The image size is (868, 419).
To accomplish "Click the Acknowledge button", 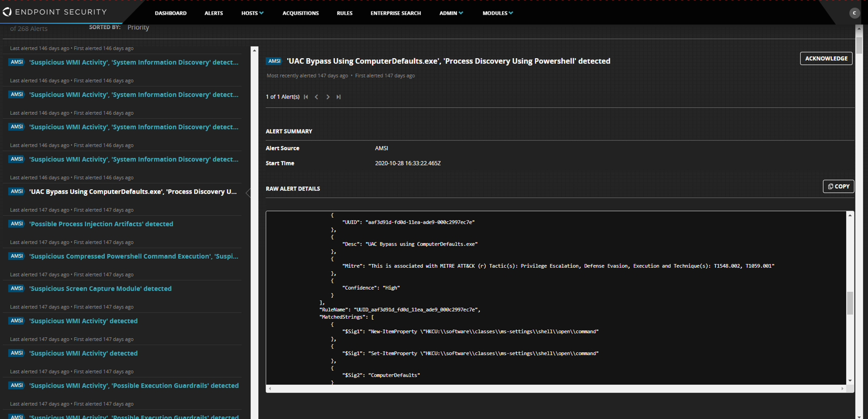I will point(826,59).
